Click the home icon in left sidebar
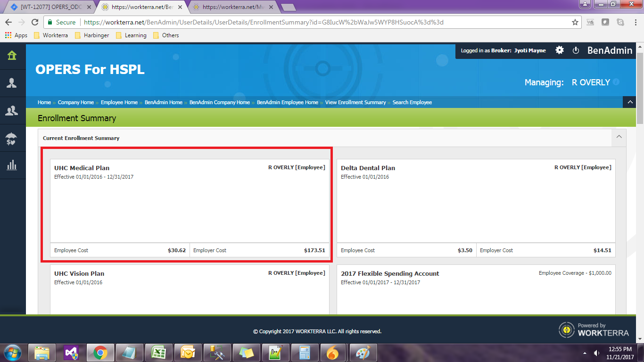The height and width of the screenshot is (362, 644). click(12, 56)
